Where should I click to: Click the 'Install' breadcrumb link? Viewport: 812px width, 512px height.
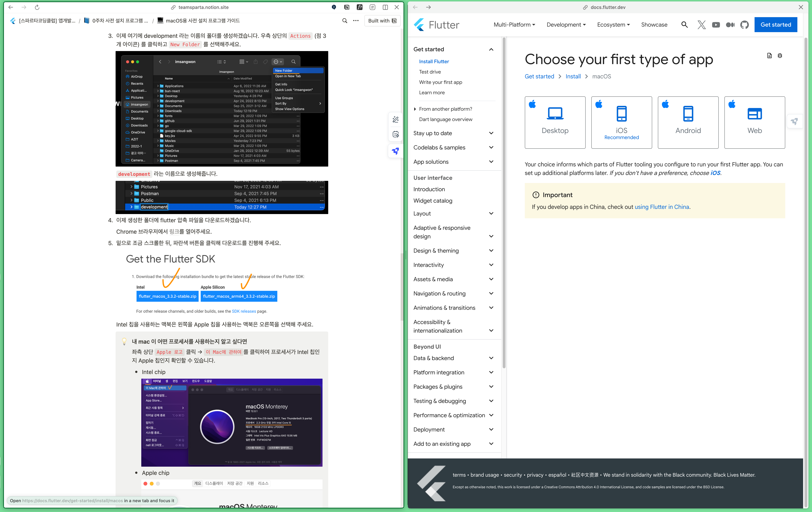[x=573, y=77]
